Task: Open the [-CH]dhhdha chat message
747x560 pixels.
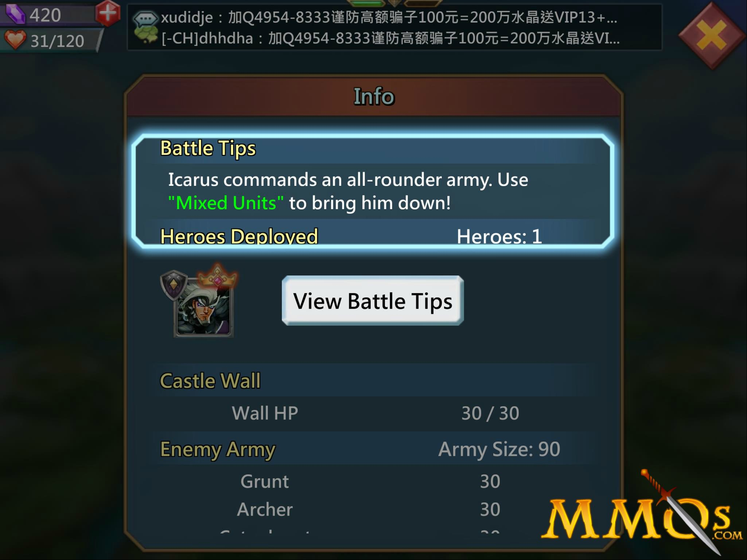Action: point(390,38)
